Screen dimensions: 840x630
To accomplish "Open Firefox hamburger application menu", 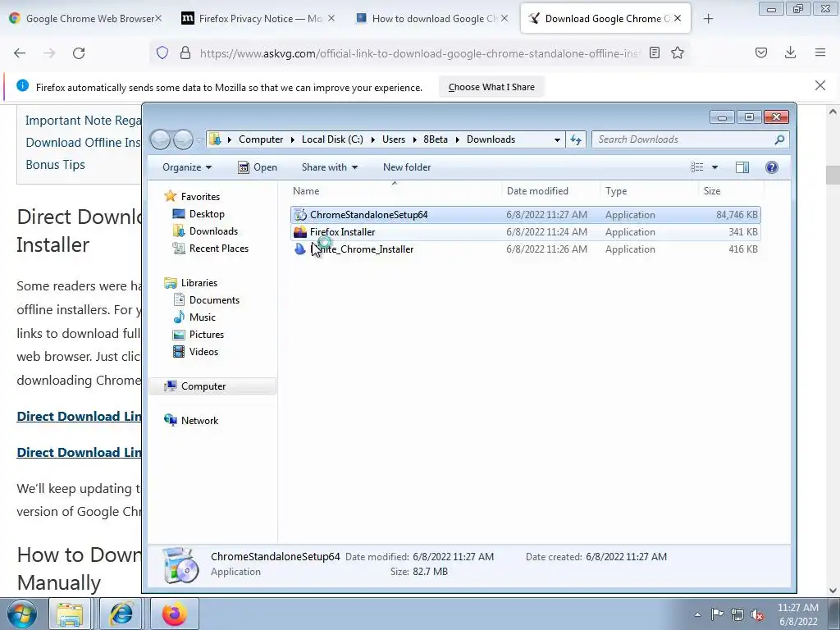I will coord(820,52).
